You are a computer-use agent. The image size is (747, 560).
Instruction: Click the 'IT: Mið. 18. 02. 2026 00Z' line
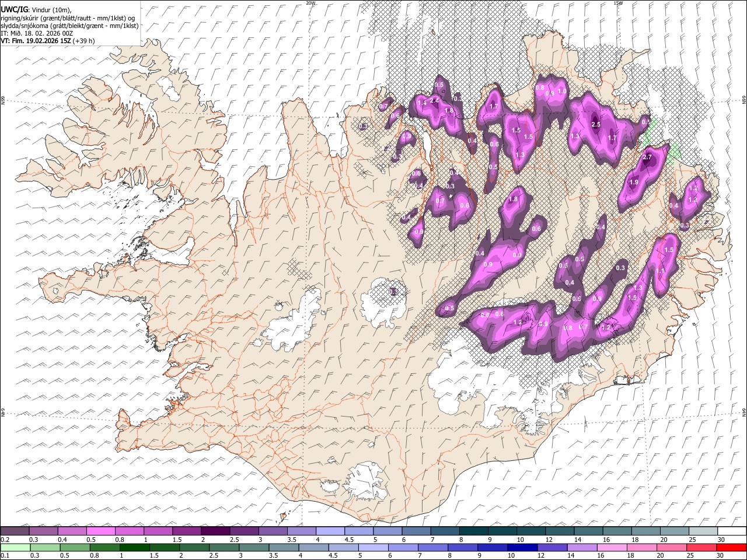tap(37, 33)
